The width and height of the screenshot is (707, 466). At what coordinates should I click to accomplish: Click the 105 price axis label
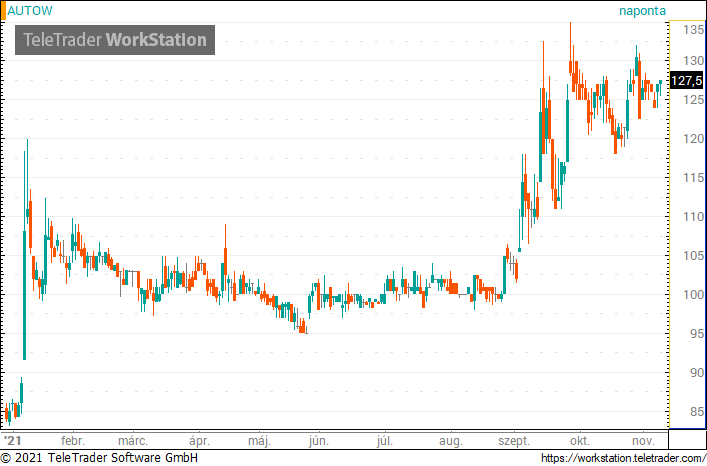click(693, 256)
